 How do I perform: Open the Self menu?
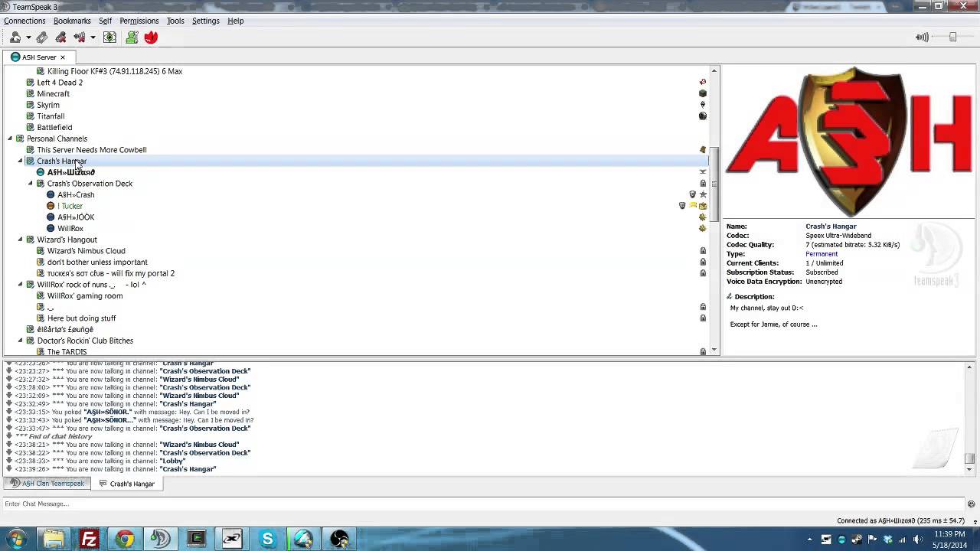[x=105, y=21]
